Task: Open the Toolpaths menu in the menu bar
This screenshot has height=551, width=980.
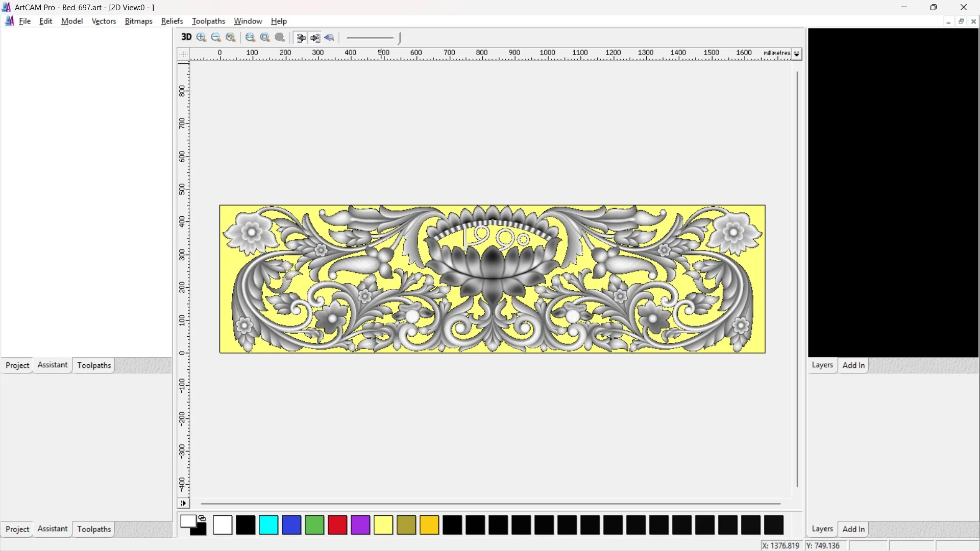Action: click(x=208, y=21)
